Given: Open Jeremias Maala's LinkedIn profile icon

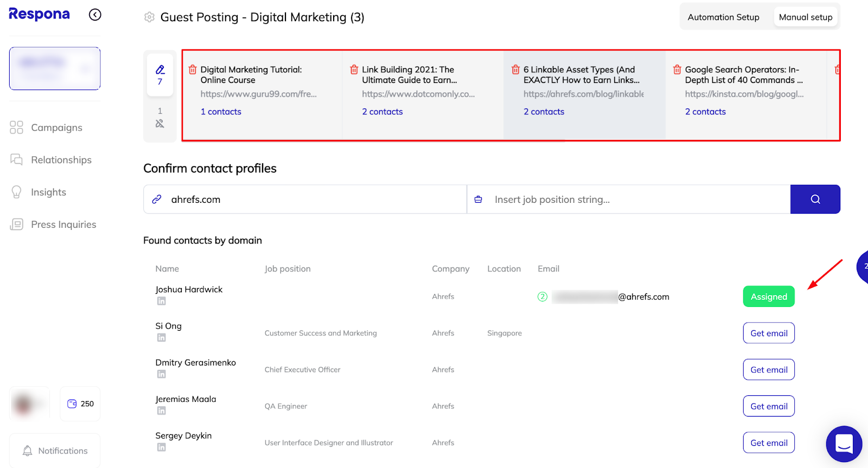Looking at the screenshot, I should [161, 411].
